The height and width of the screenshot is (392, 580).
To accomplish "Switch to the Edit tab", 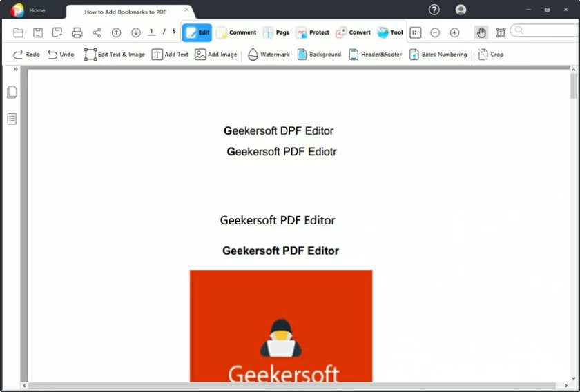I will (197, 32).
